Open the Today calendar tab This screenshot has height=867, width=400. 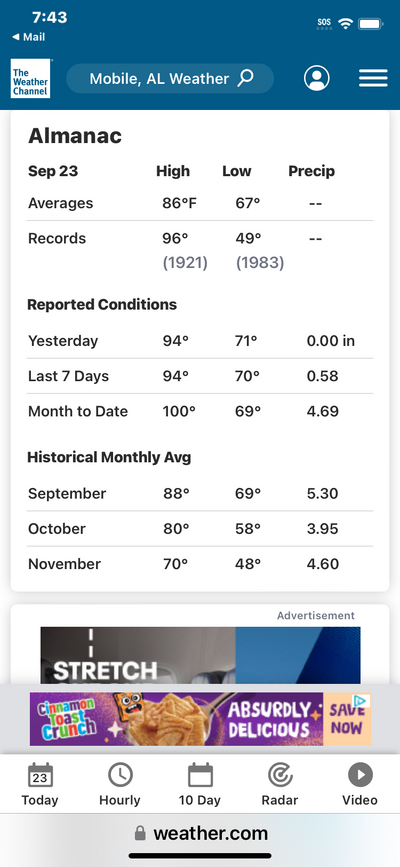pyautogui.click(x=40, y=784)
